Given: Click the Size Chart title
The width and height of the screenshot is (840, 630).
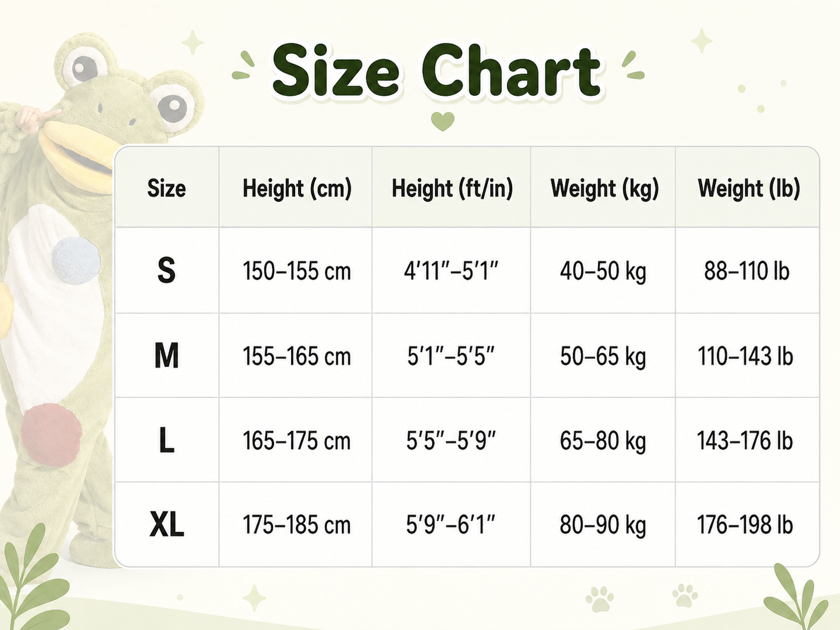Looking at the screenshot, I should [x=437, y=71].
